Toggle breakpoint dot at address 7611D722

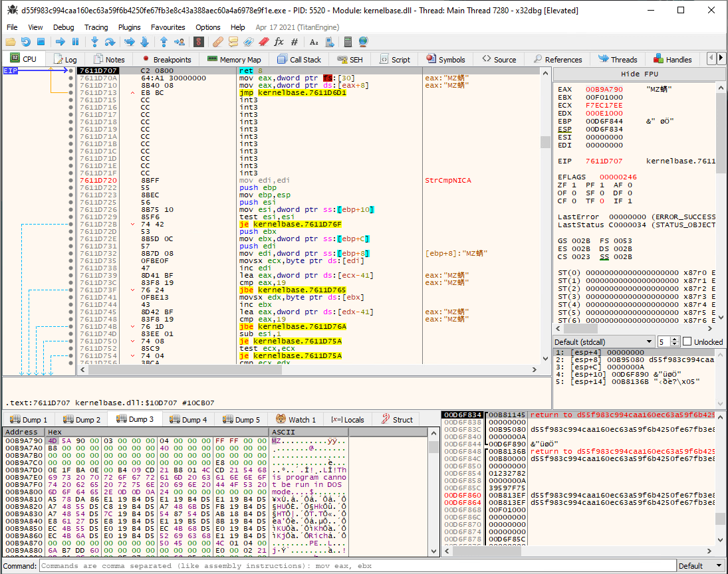[x=71, y=188]
